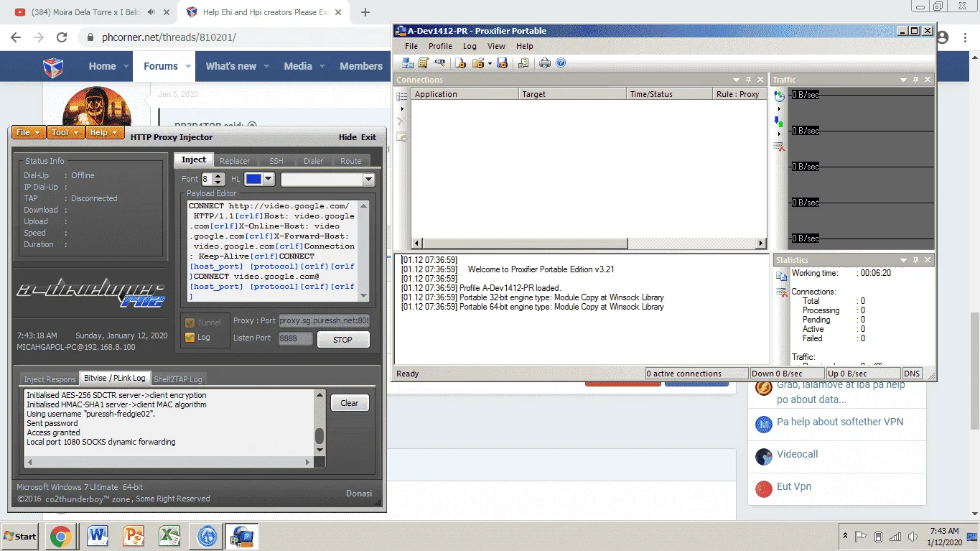Open the Traffic panel options dropdown arrow
Screen dimensions: 980x551
(904, 80)
